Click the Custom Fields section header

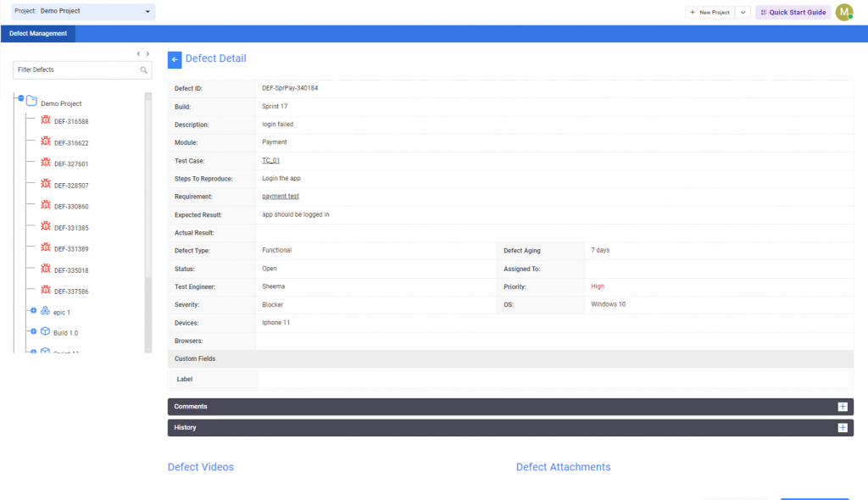pos(510,358)
